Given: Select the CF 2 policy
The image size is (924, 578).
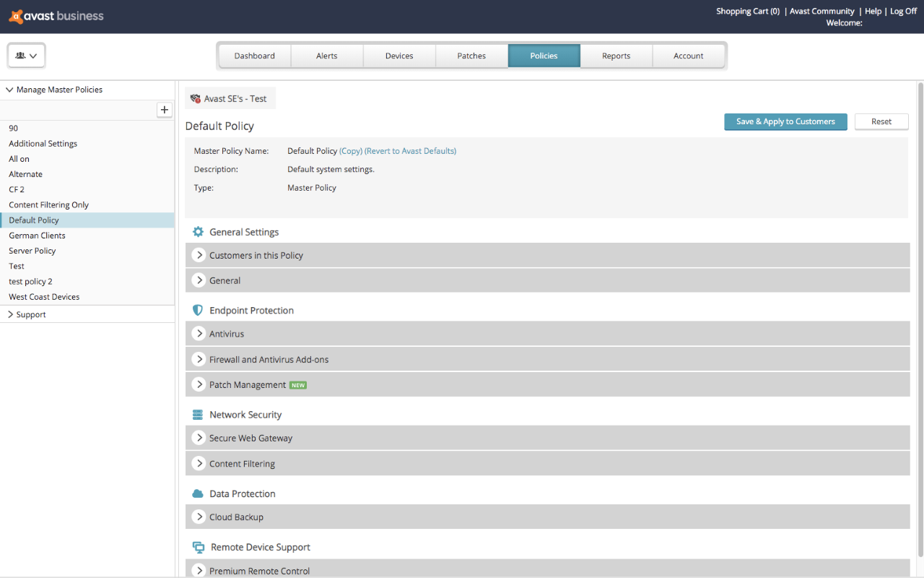Looking at the screenshot, I should pyautogui.click(x=87, y=189).
